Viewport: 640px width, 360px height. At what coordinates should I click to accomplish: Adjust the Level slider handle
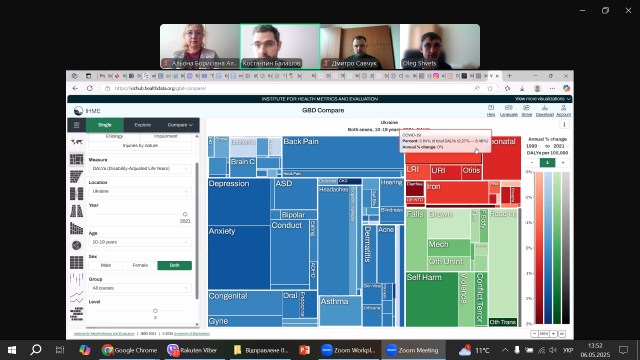point(155,311)
